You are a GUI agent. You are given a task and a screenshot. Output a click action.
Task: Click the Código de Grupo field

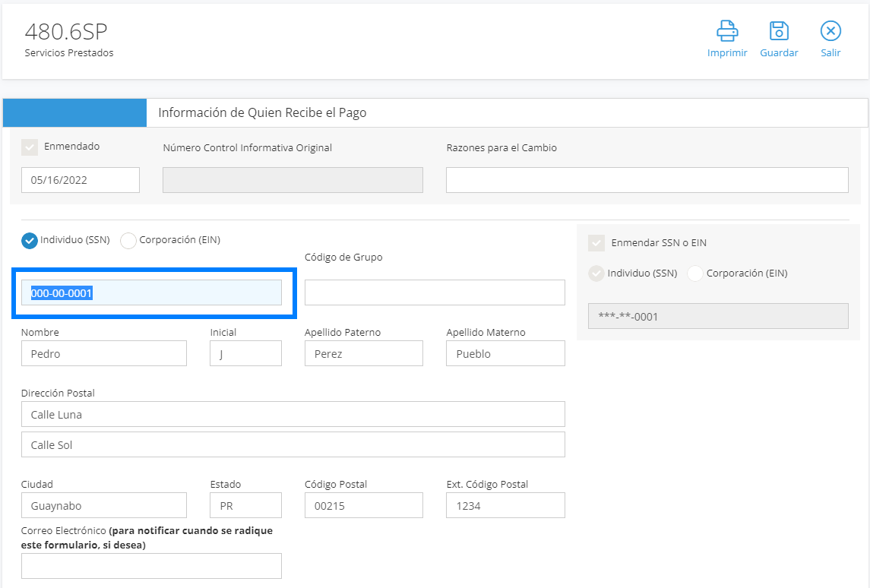pyautogui.click(x=435, y=293)
